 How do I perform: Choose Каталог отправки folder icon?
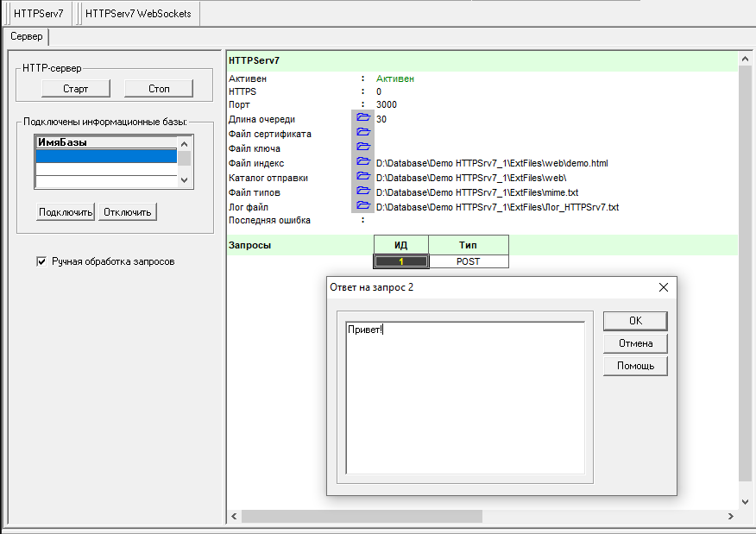tap(362, 177)
